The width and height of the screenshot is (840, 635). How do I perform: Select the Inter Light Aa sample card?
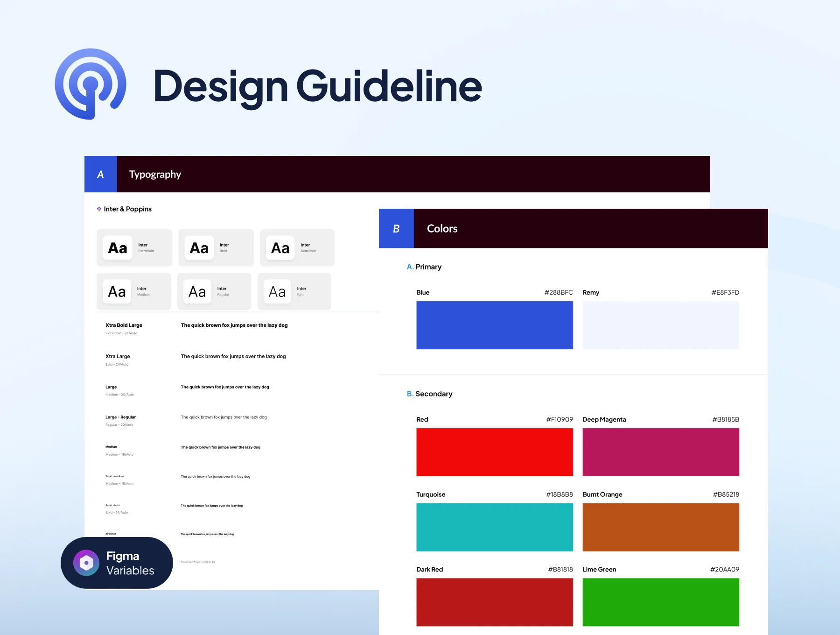(x=294, y=291)
